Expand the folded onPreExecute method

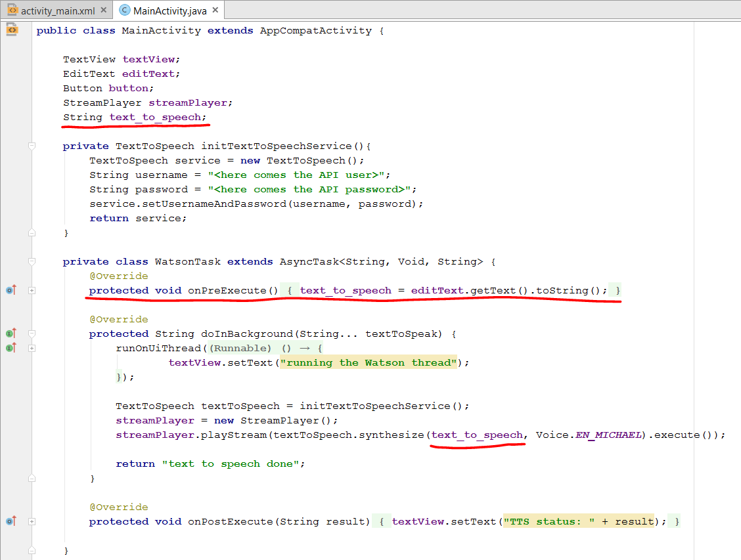pyautogui.click(x=32, y=290)
